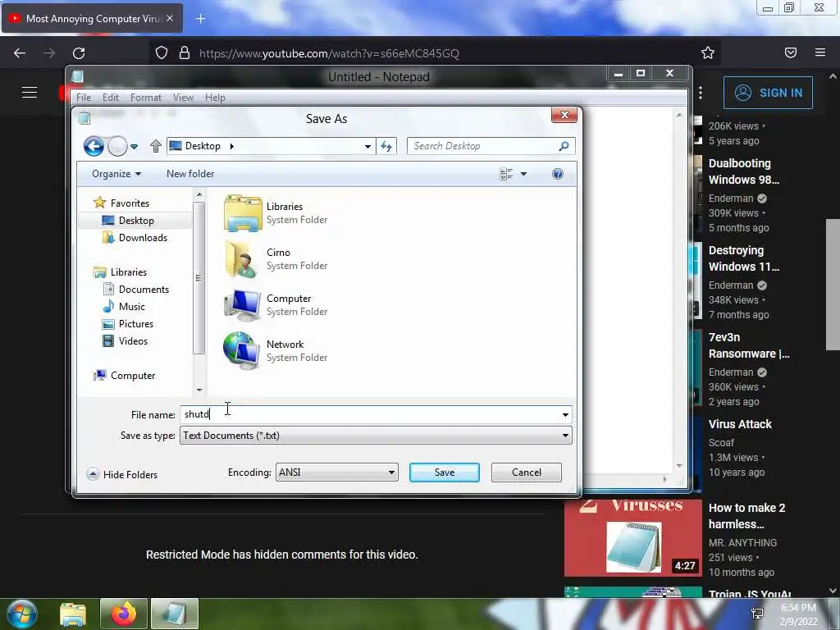Click the Firefox back navigation arrow
Image resolution: width=840 pixels, height=630 pixels.
pos(20,53)
